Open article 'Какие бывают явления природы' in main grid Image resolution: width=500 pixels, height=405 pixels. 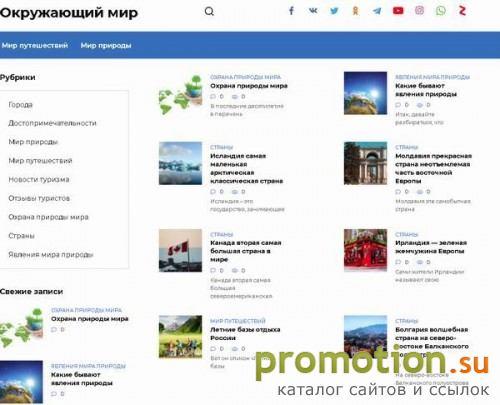(426, 90)
